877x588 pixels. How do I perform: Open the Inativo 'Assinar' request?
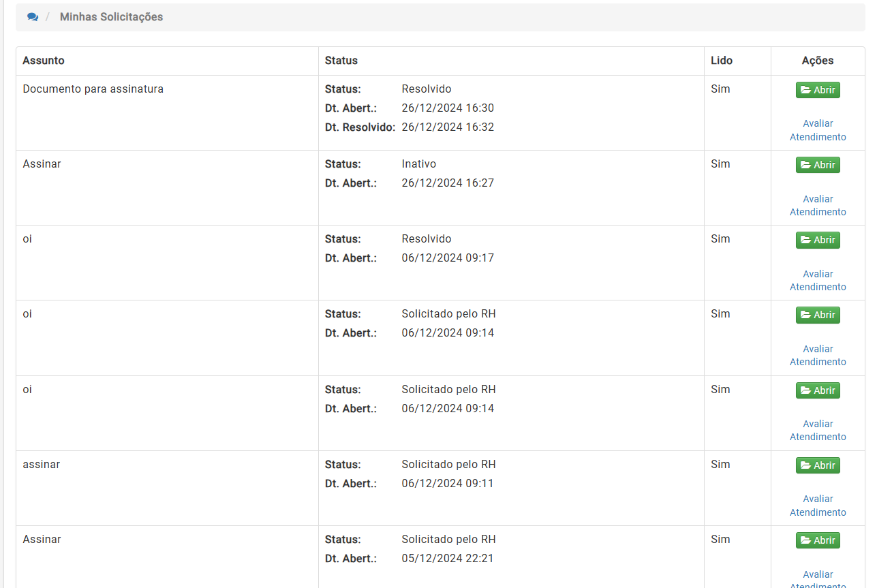[818, 165]
